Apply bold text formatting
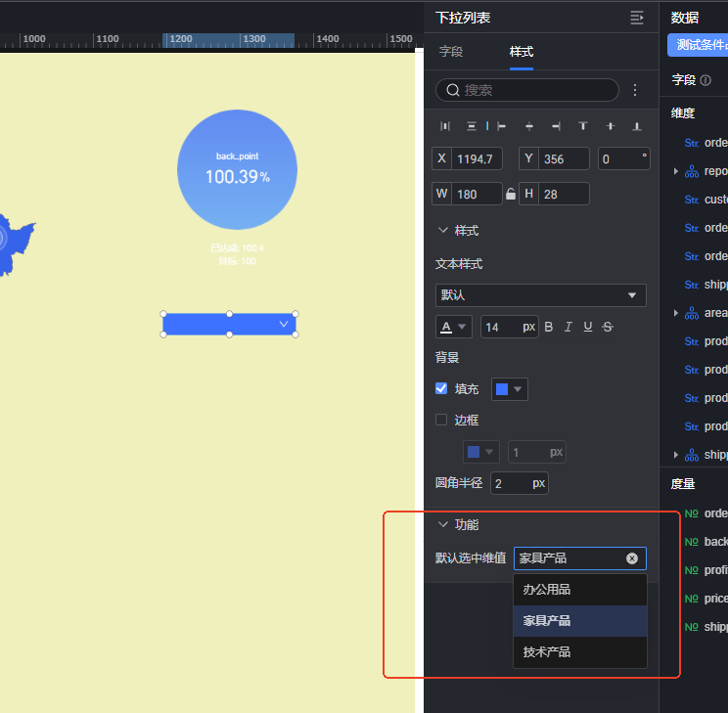The image size is (728, 713). pyautogui.click(x=548, y=327)
